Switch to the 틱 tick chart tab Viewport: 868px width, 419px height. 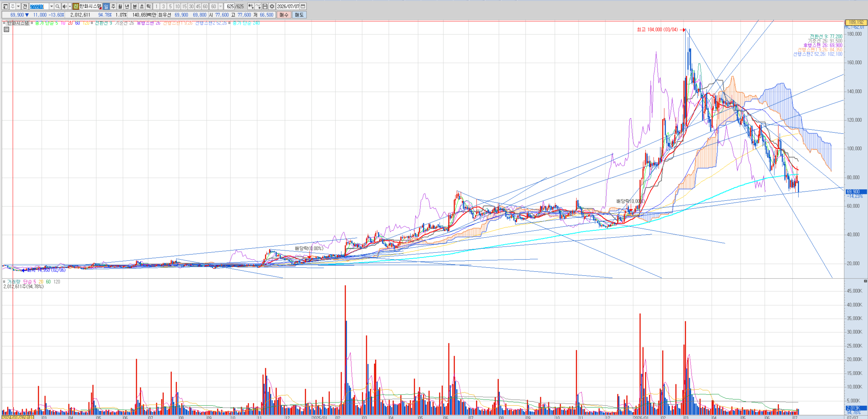(x=148, y=6)
